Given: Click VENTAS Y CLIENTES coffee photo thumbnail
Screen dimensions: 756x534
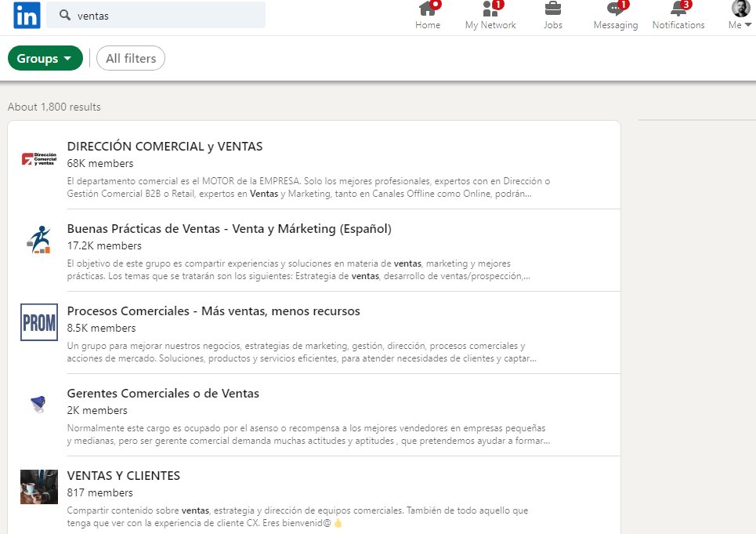Looking at the screenshot, I should click(39, 487).
